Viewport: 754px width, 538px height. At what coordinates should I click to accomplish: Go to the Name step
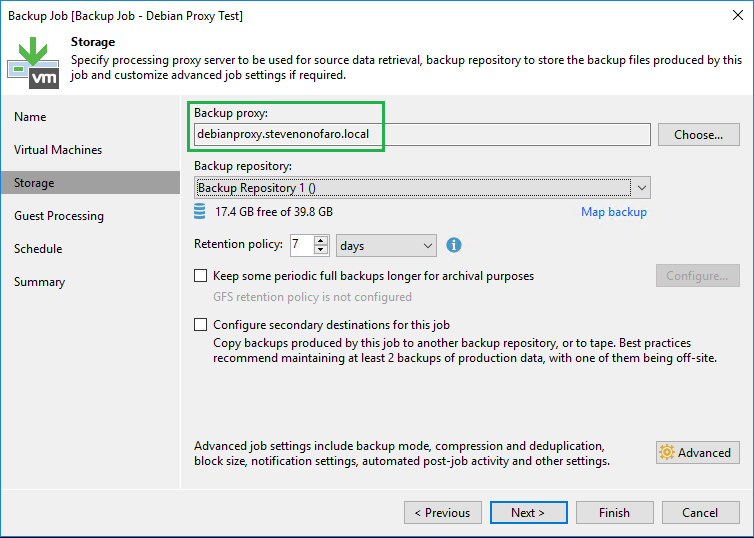click(30, 117)
